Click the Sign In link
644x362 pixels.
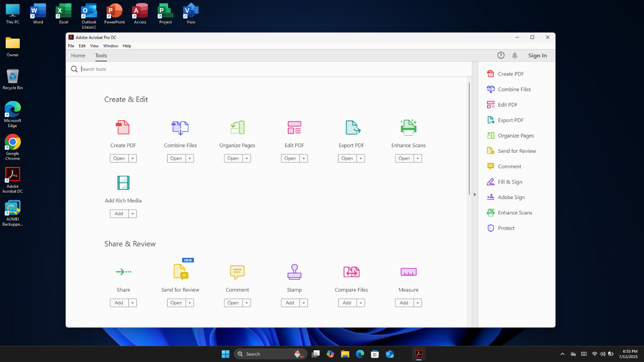537,56
